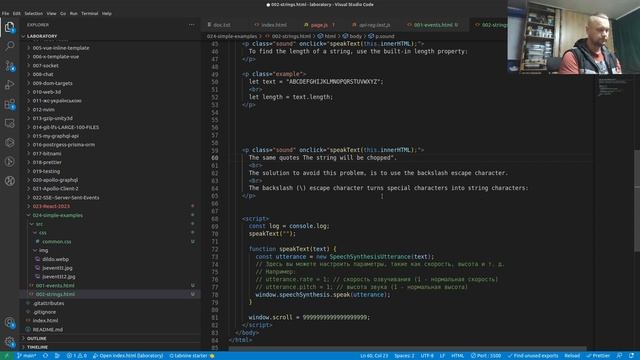Click Reload in the status bar
The image size is (640, 360).
(572, 356)
